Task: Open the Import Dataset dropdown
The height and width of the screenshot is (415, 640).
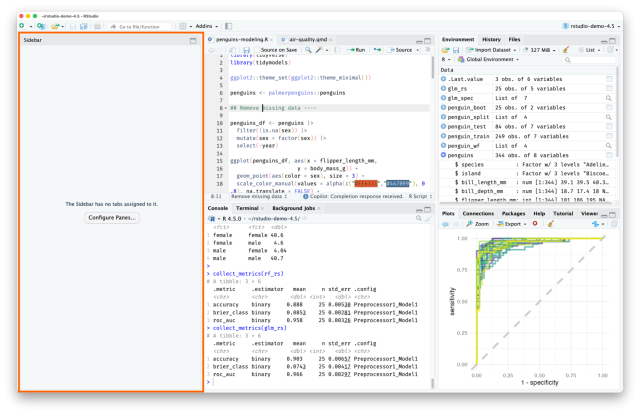Action: pyautogui.click(x=493, y=50)
